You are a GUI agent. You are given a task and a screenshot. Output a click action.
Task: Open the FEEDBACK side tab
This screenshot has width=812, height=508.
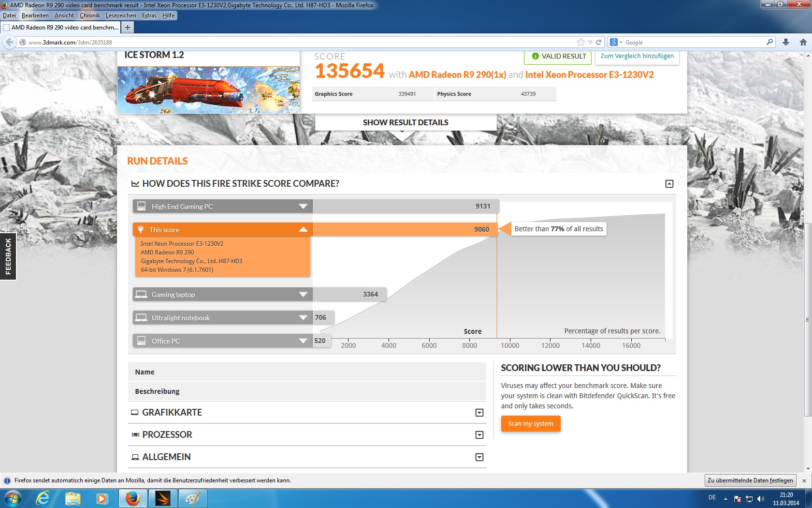point(8,256)
